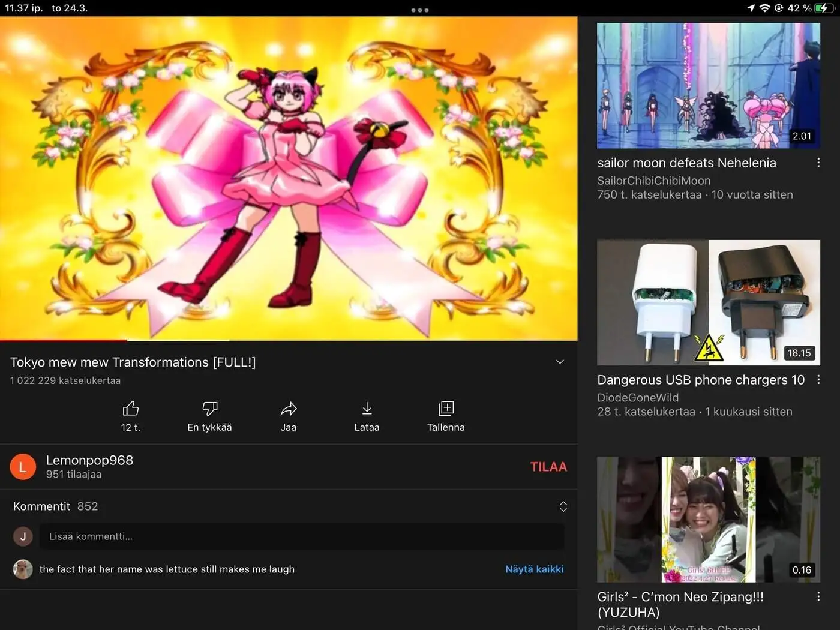This screenshot has width=840, height=630.
Task: Tap the three-dot multitasking indicator at top
Action: pos(420,10)
